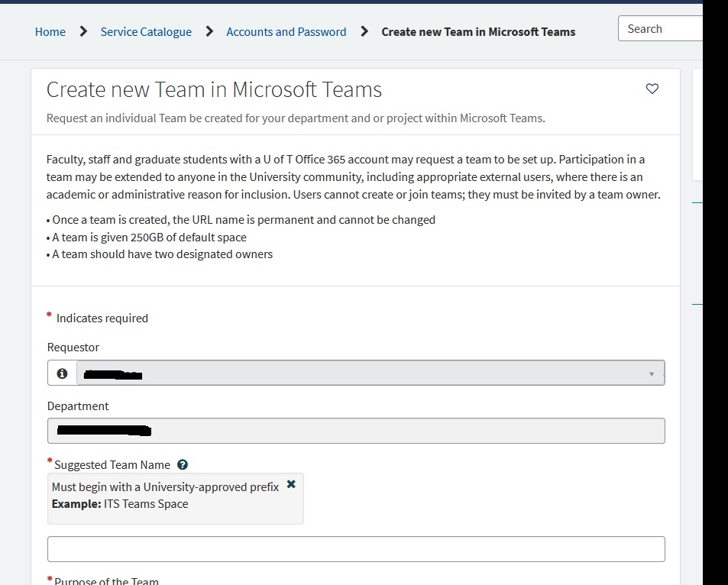Click the page heading Create new Team

point(214,90)
